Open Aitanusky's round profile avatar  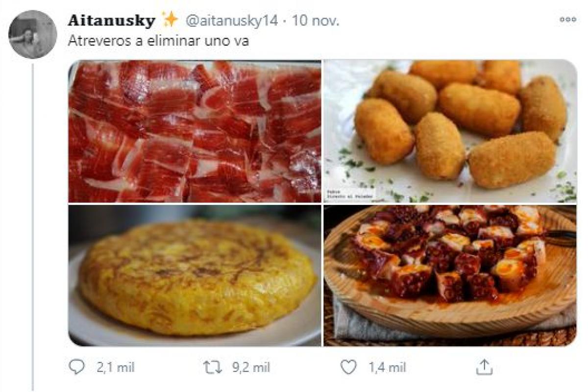(x=33, y=34)
